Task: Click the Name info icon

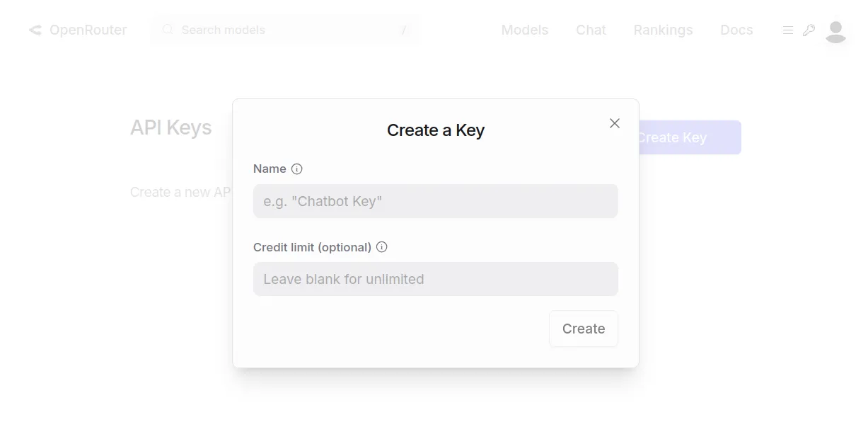Action: click(x=297, y=169)
